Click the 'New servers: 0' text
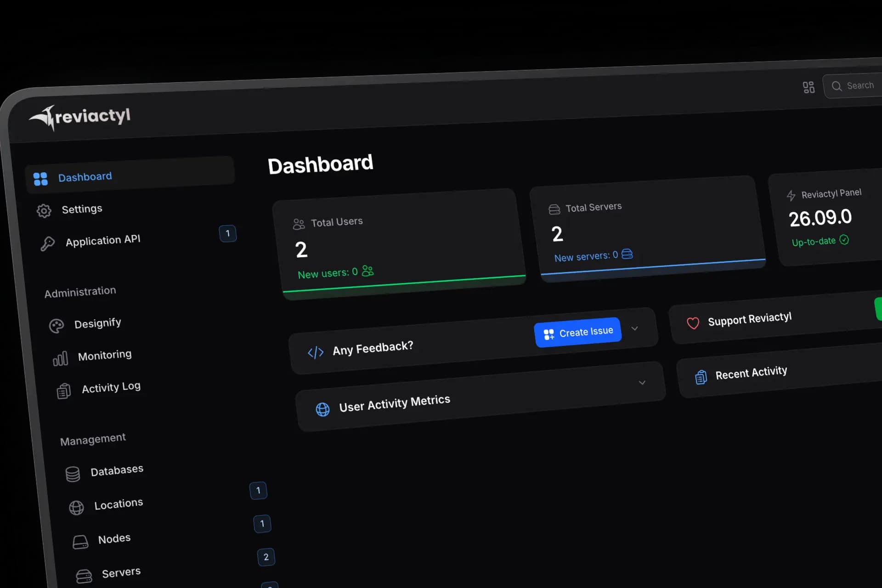This screenshot has width=882, height=588. click(586, 256)
